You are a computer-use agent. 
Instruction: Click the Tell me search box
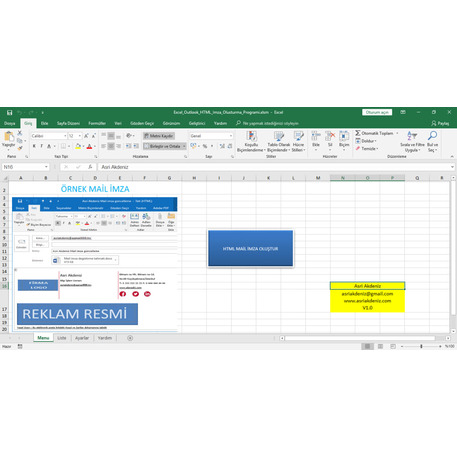(267, 123)
